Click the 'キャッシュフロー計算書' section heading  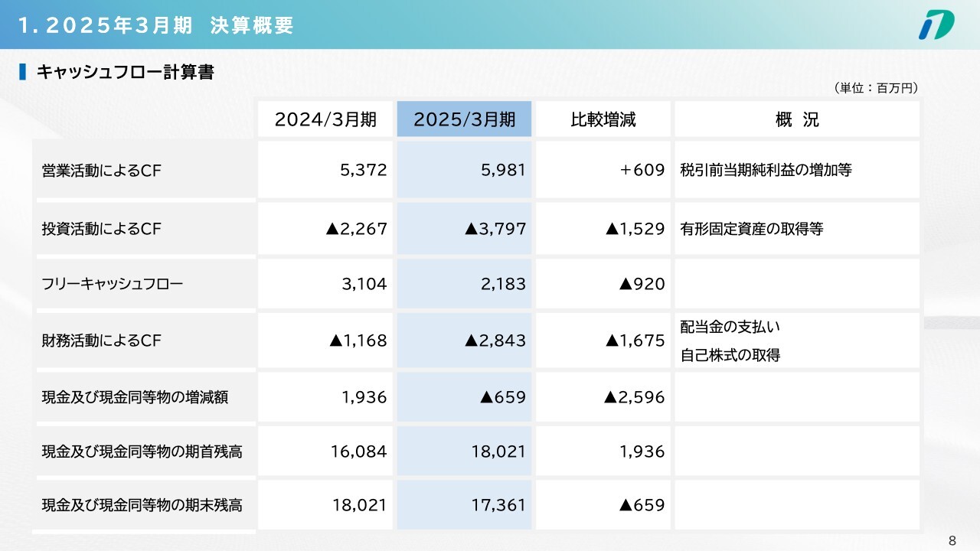click(x=126, y=73)
